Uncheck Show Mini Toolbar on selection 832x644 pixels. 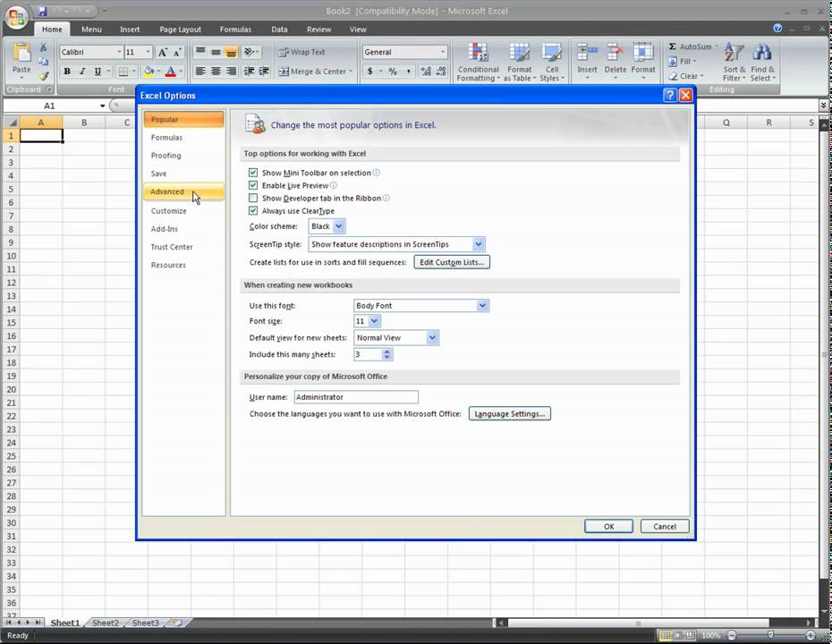[253, 173]
